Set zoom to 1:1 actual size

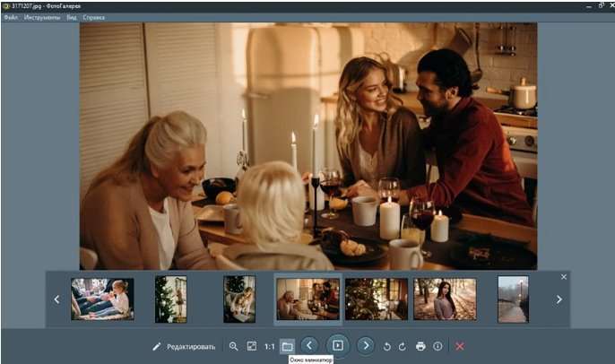tap(269, 346)
